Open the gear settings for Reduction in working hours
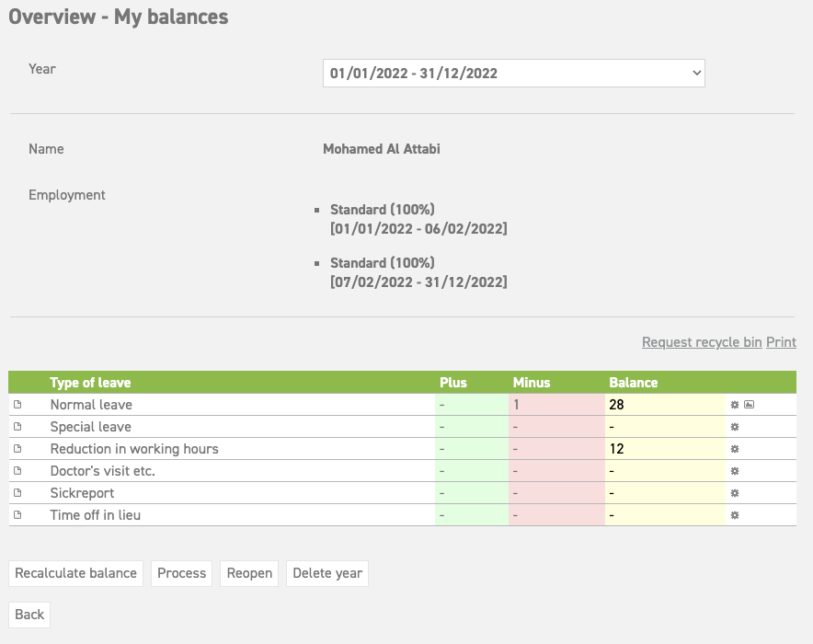Viewport: 813px width, 644px height. point(734,448)
